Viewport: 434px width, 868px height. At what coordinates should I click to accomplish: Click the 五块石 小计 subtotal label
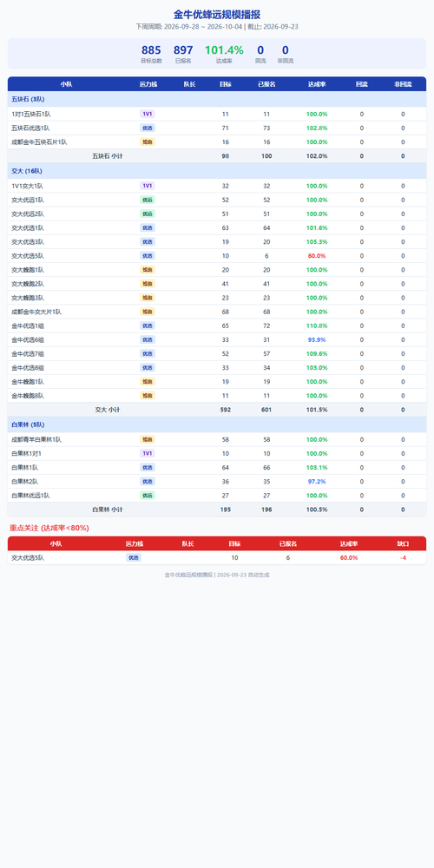108,156
